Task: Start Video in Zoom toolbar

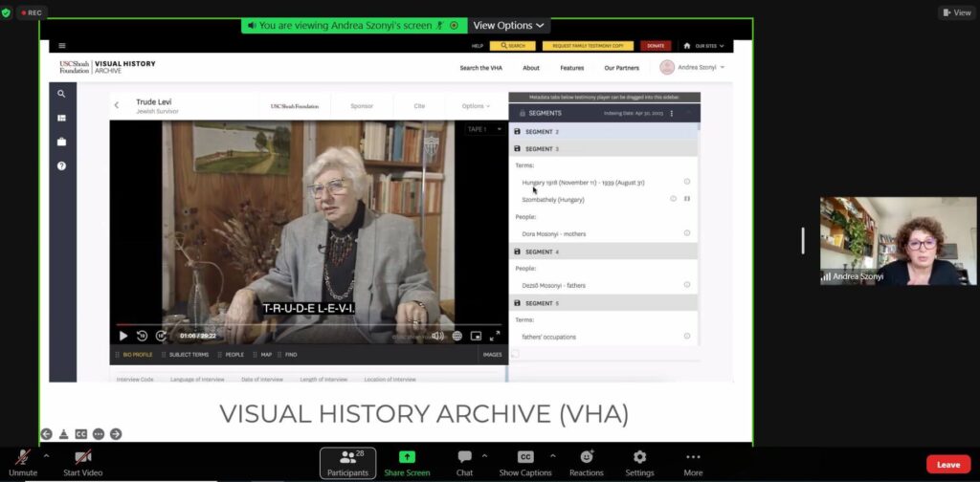Action: [x=83, y=463]
